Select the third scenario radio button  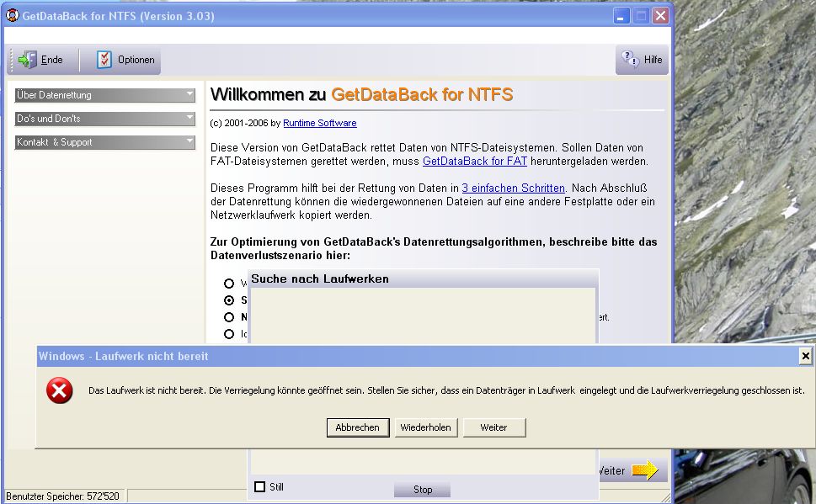click(229, 317)
